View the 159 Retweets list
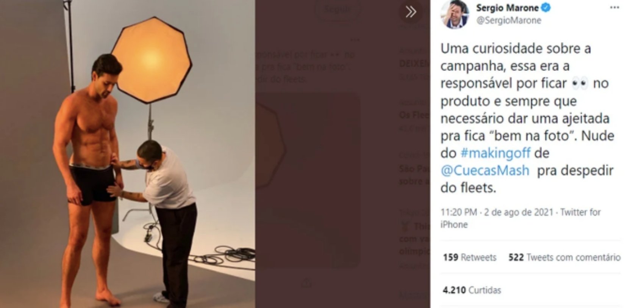Viewport: 644px width, 308px height. 469,258
